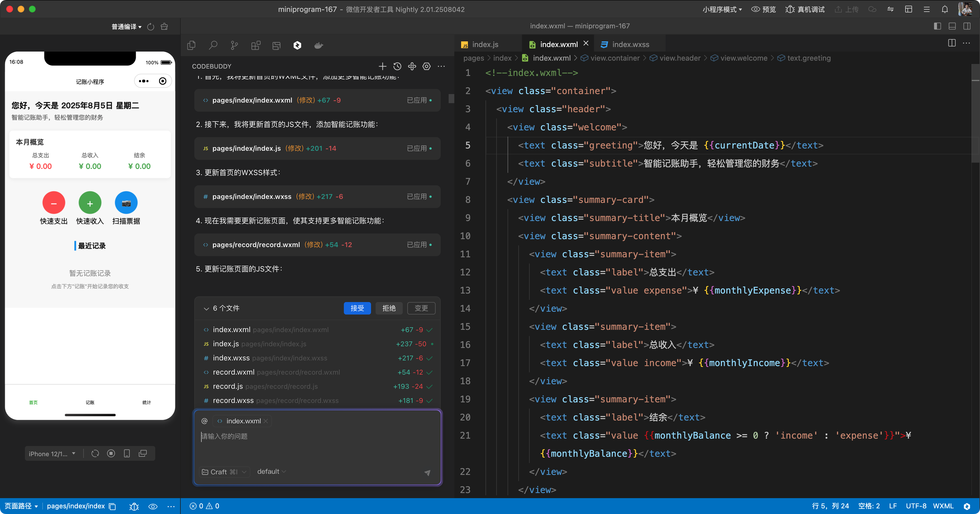Open the 普通编译 compile mode dropdown
The height and width of the screenshot is (514, 980).
pyautogui.click(x=126, y=27)
